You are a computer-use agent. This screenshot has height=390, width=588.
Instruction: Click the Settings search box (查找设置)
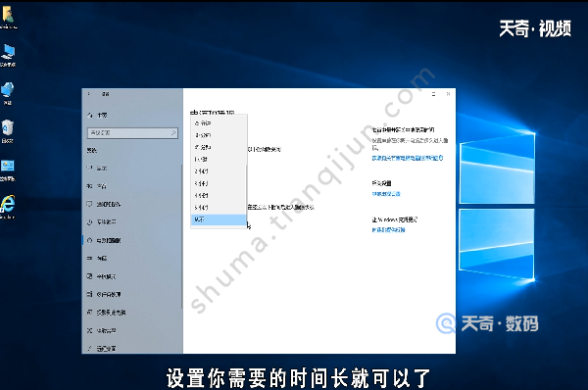132,132
